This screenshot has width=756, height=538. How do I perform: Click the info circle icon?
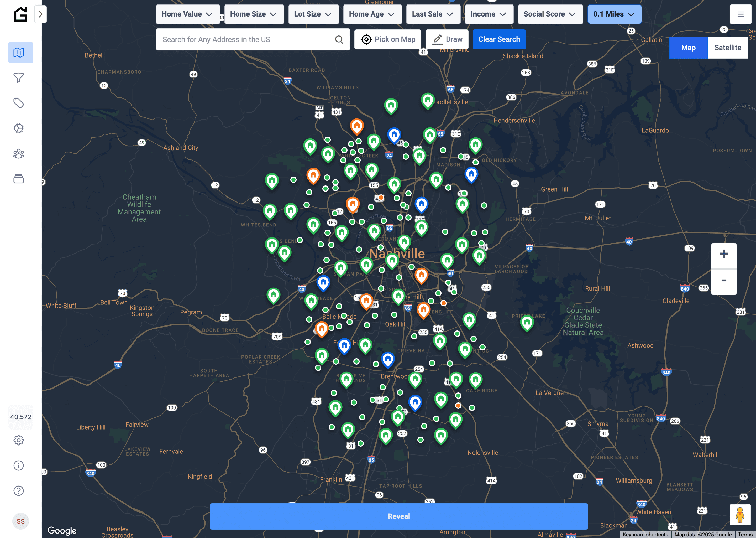click(x=19, y=465)
